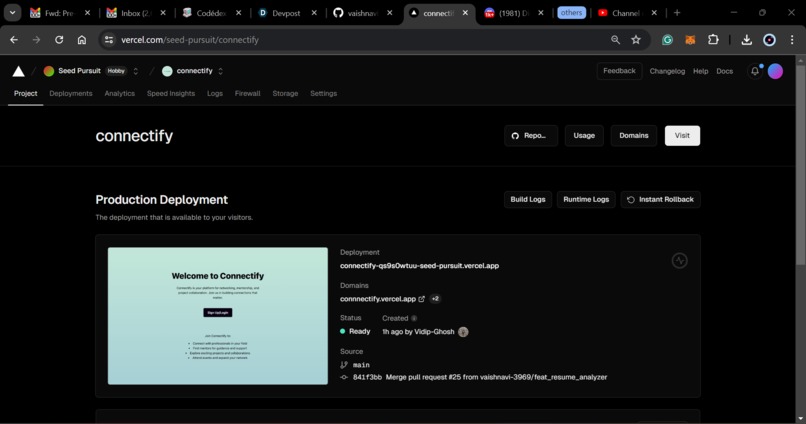
Task: Open the Usage button
Action: point(584,136)
